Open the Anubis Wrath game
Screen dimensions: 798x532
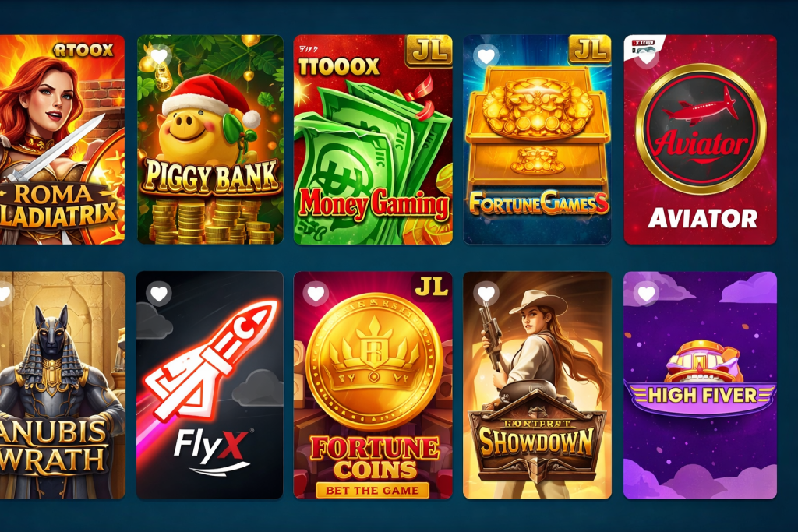click(62, 385)
